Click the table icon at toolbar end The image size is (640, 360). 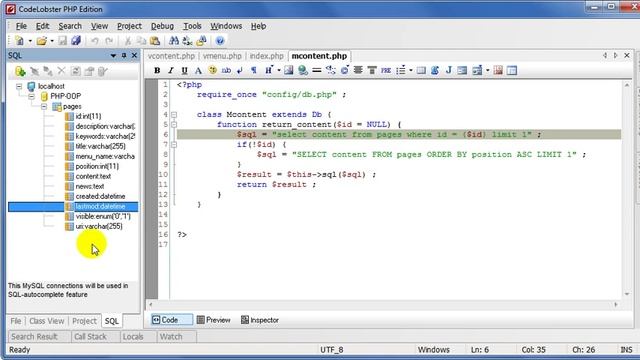(x=512, y=70)
